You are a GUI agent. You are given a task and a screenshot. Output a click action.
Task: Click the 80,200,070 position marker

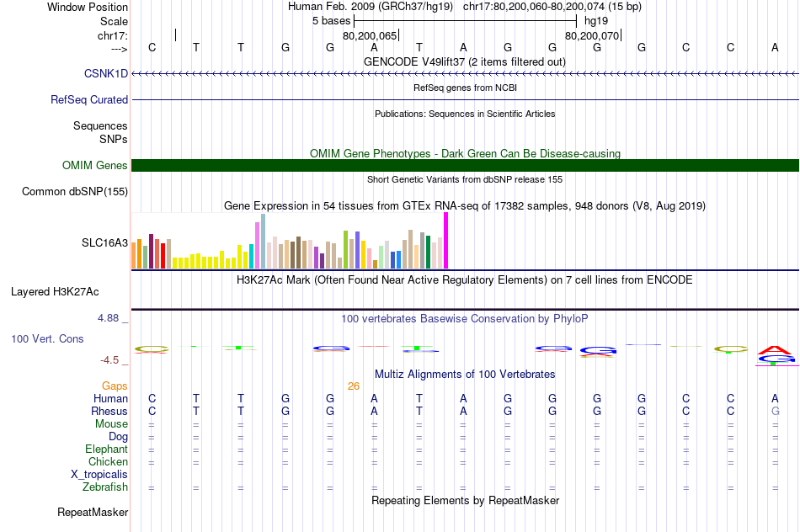[592, 35]
